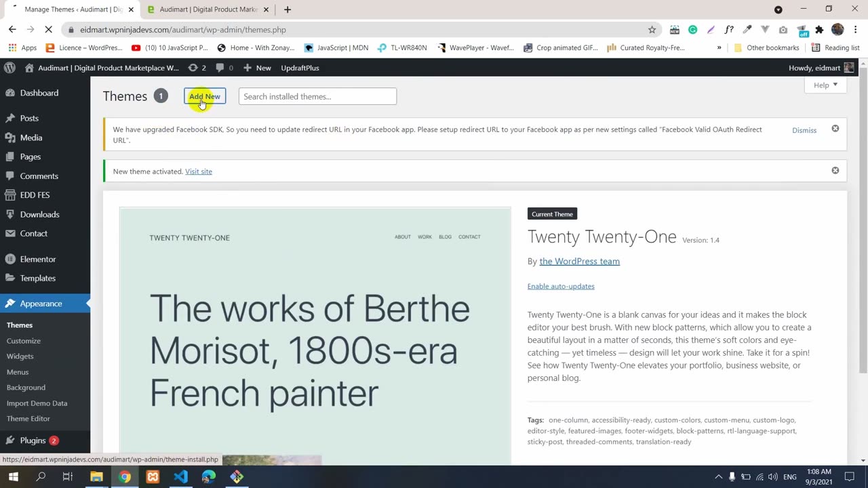Open the JavaScript | MDN bookmark
The image size is (868, 488).
[x=336, y=48]
